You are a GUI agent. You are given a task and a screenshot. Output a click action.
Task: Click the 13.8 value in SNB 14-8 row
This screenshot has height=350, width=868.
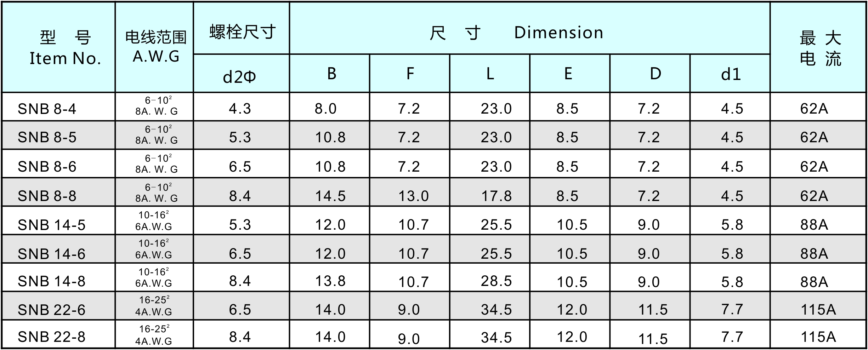[x=330, y=281]
